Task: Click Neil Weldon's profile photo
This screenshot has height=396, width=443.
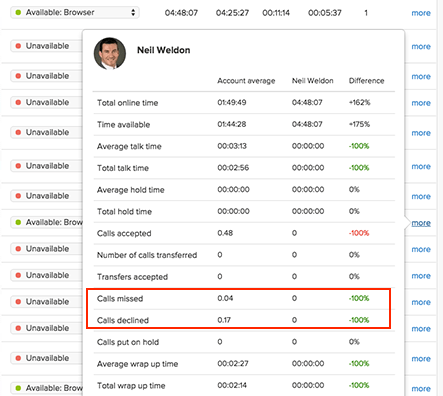Action: pyautogui.click(x=110, y=53)
